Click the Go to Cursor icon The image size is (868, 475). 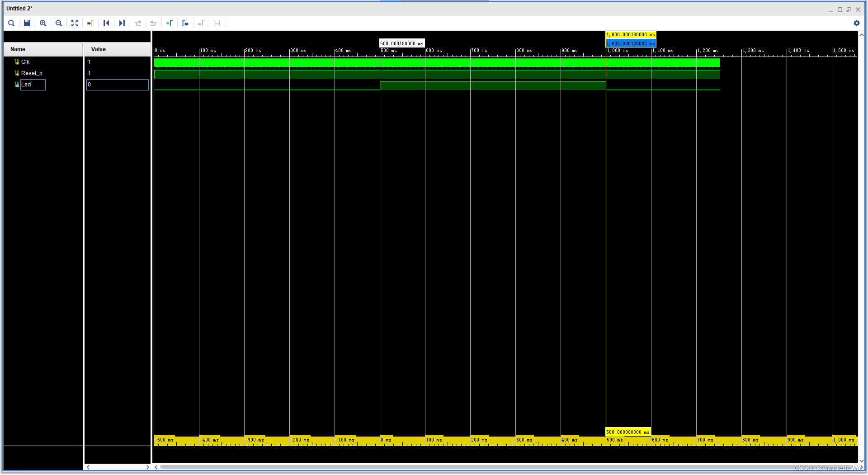tap(90, 23)
